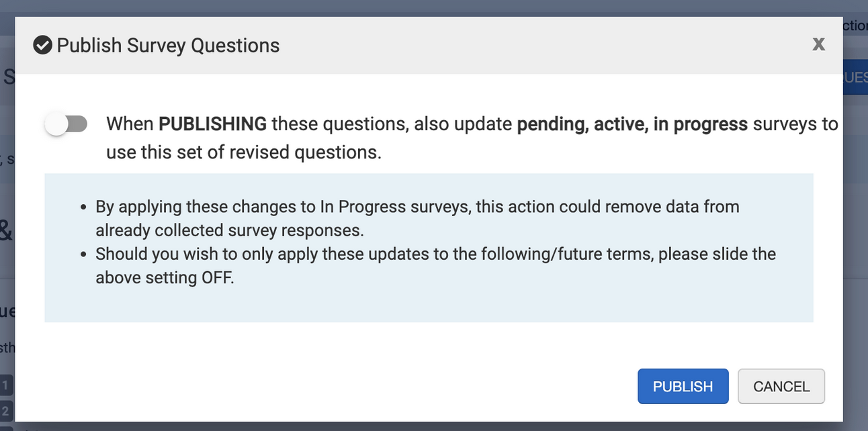
Task: Click the number 1 badge behind dialog
Action: click(x=5, y=385)
